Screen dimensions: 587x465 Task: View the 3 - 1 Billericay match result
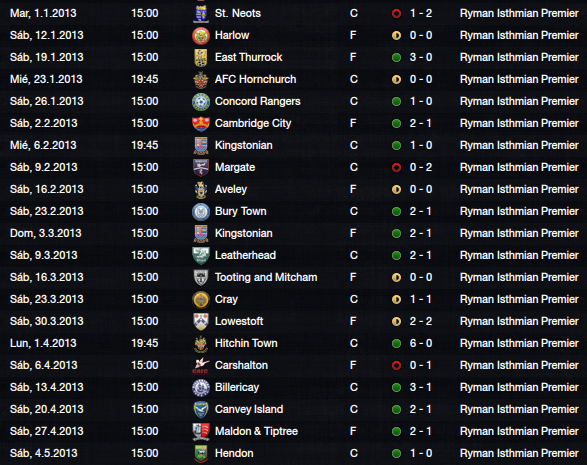421,387
